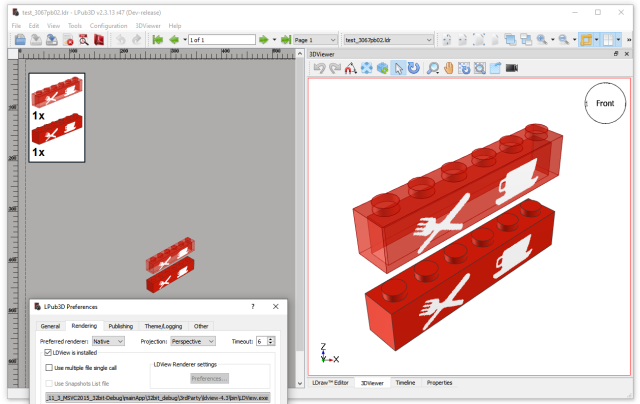Click the 3DViewer undo curved arrow
This screenshot has height=404, width=640.
[x=319, y=68]
